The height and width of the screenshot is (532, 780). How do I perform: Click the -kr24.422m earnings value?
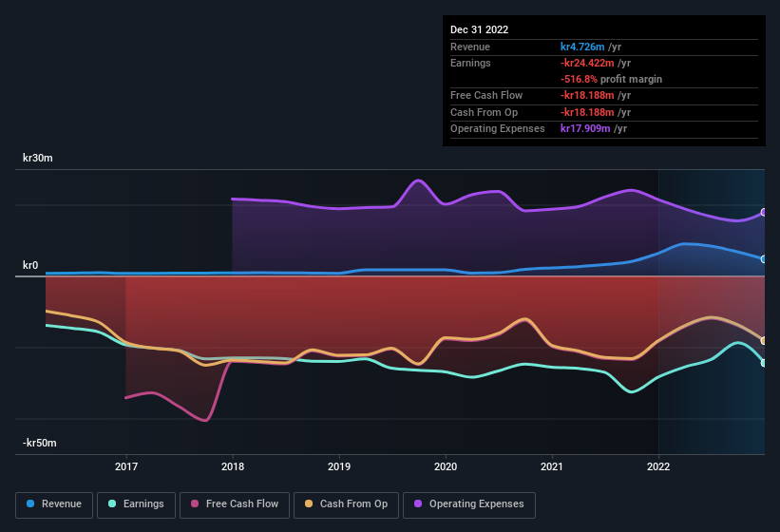587,63
